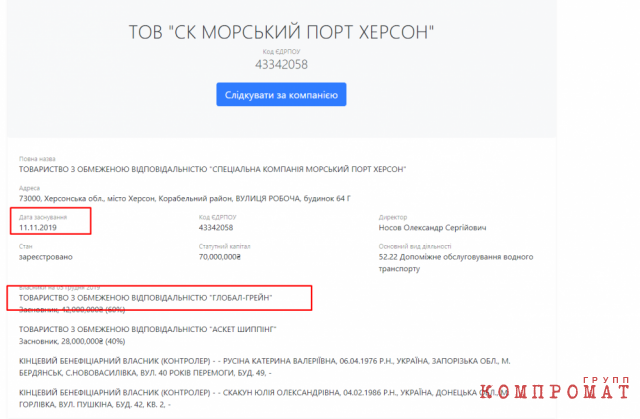The width and height of the screenshot is (640, 419).
Task: Click the 43342058 code under the title
Action: pyautogui.click(x=281, y=64)
